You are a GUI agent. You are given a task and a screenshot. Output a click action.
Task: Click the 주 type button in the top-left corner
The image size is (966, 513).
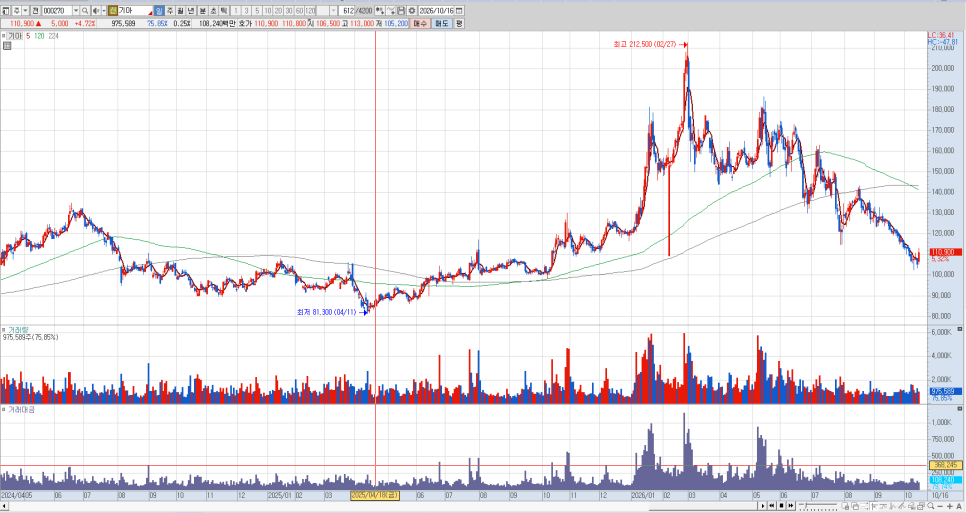[x=17, y=10]
